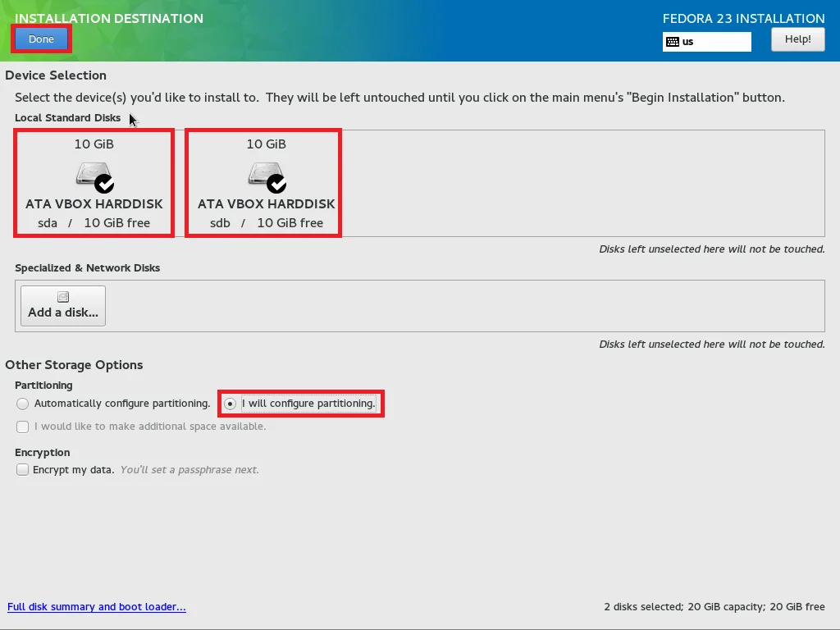Click Specialized & Network Disks heading

[87, 268]
